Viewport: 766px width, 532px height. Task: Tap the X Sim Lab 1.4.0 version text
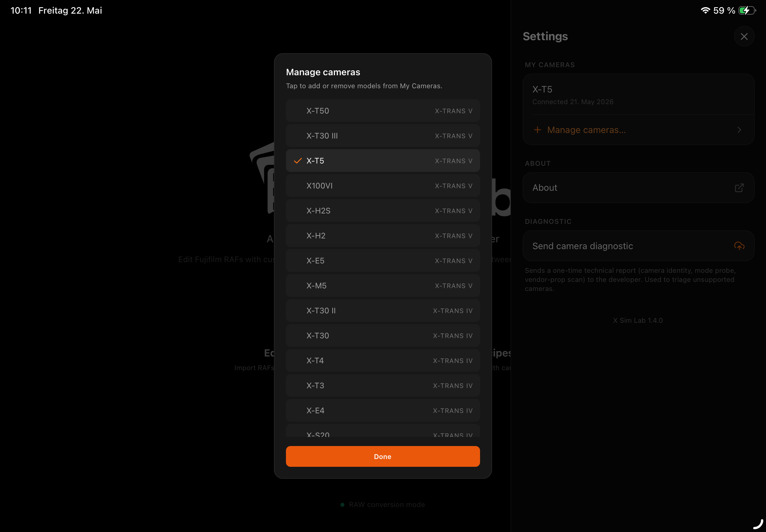click(x=638, y=320)
